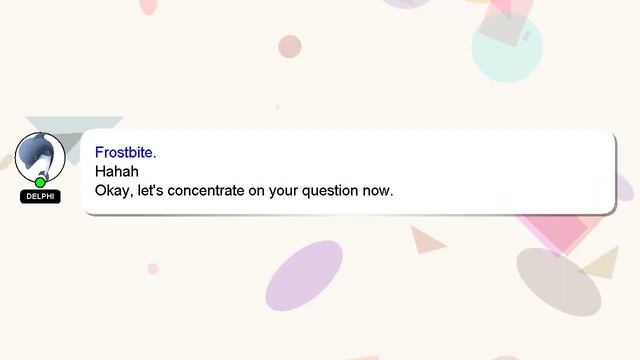Click the pale teal circle top right

tap(507, 48)
